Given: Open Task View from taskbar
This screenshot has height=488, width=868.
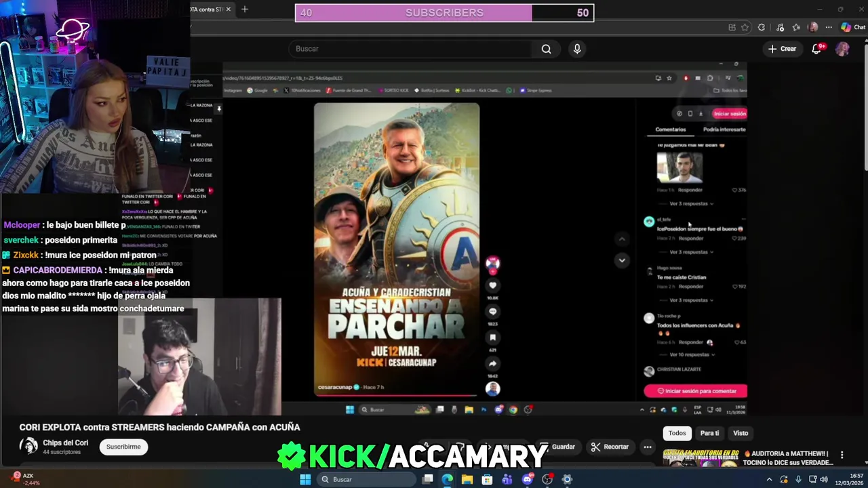Looking at the screenshot, I should (428, 479).
